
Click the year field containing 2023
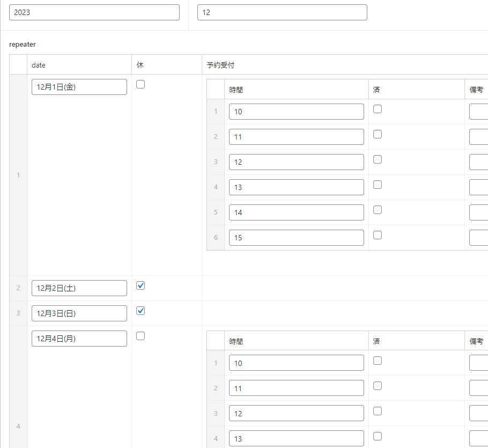94,12
